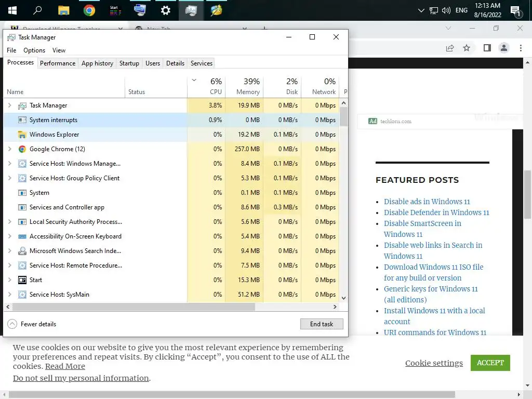The image size is (532, 399).
Task: Click the 257.0 MB memory value
Action: 247,149
